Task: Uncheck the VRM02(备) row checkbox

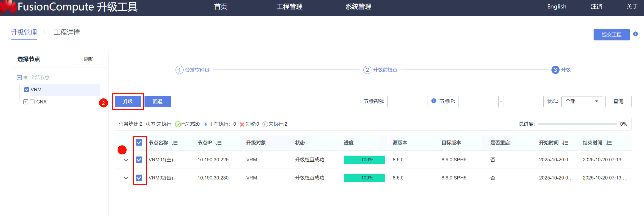Action: point(139,178)
